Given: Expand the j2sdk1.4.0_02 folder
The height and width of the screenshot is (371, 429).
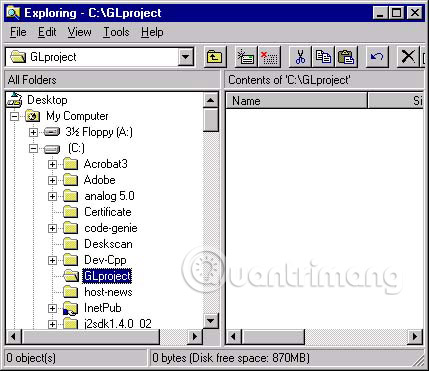Looking at the screenshot, I should pyautogui.click(x=52, y=324).
